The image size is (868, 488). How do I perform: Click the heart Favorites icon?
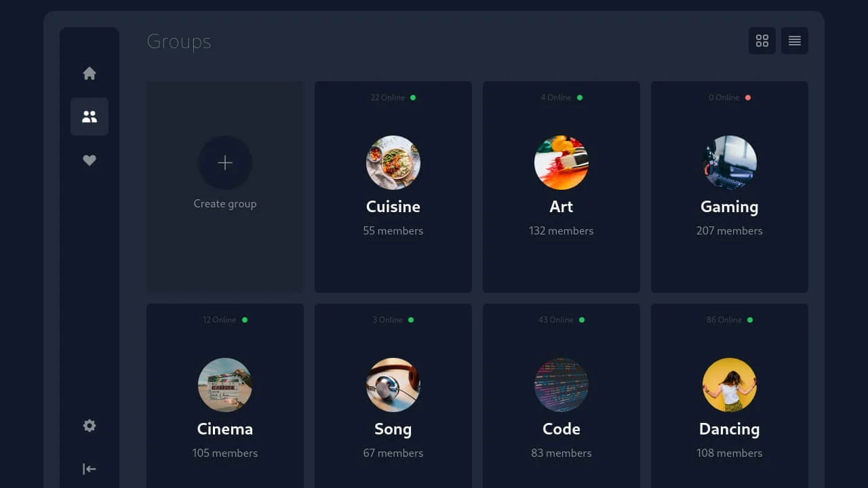point(90,160)
